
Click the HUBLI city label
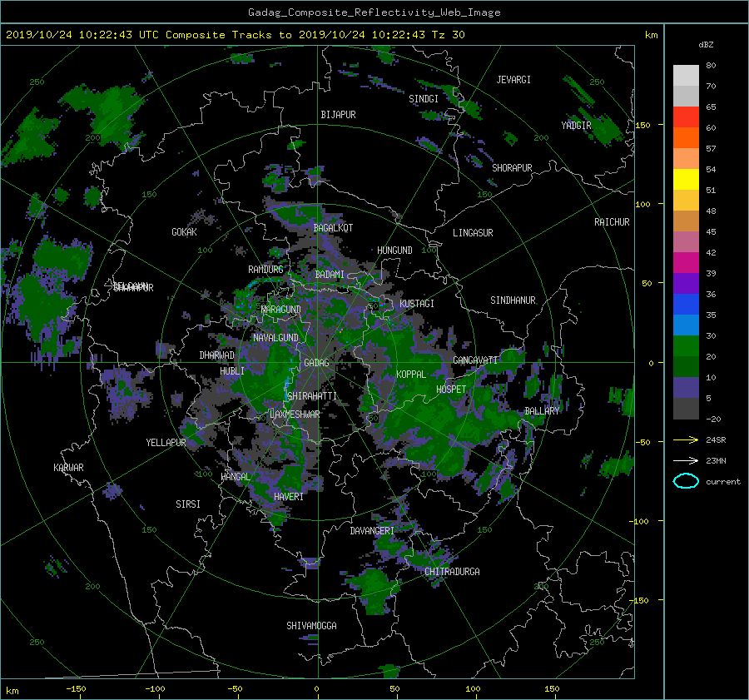point(232,371)
